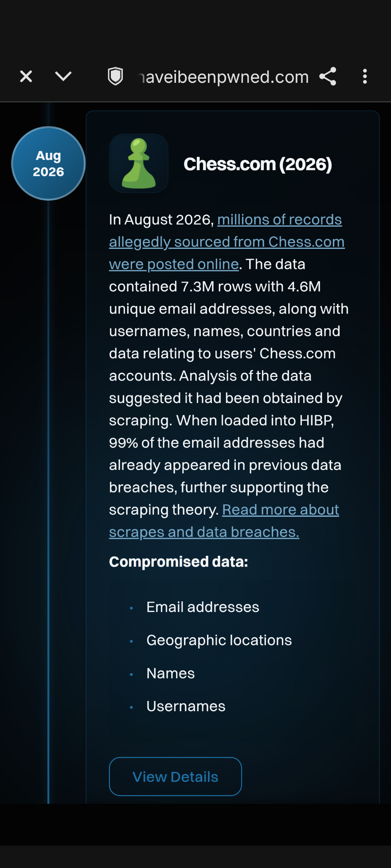
Task: Tap the haveibeenpwned.com address text
Action: (224, 77)
